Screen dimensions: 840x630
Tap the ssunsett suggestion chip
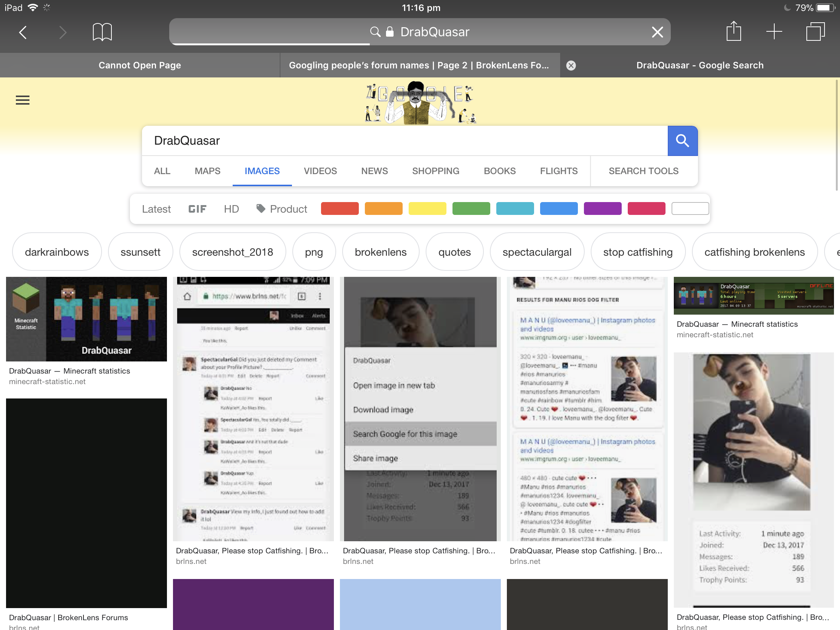point(141,252)
